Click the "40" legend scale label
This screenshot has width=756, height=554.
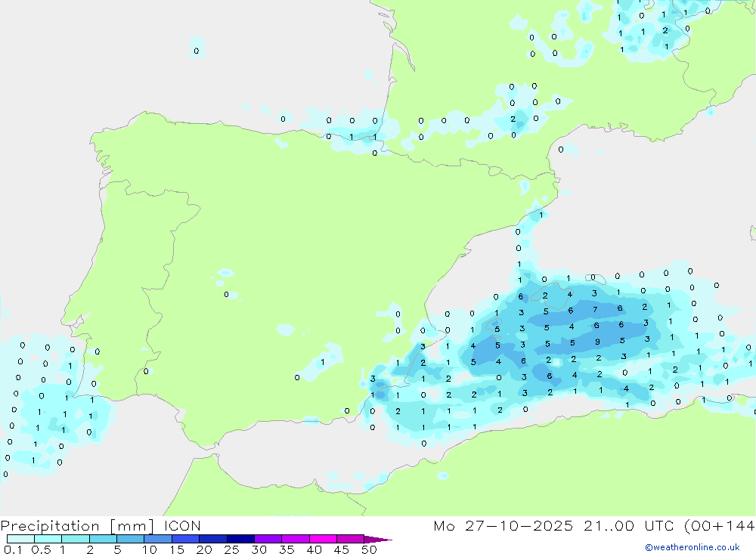[x=314, y=549]
